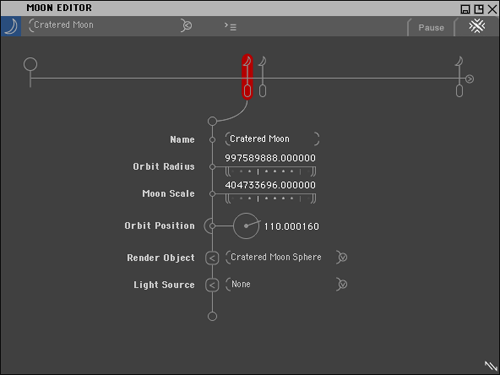Image resolution: width=500 pixels, height=375 pixels.
Task: Click the resize grip at window corner
Action: [x=491, y=366]
